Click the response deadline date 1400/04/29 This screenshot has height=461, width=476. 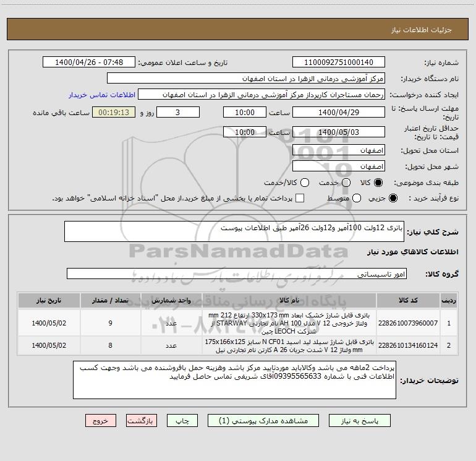[x=339, y=112]
